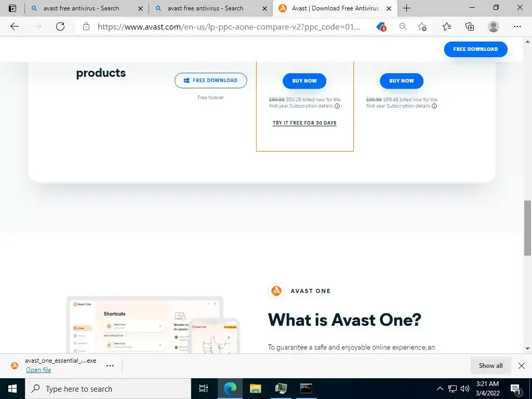Click the Avast One logo icon
Image resolution: width=532 pixels, height=399 pixels.
(276, 291)
